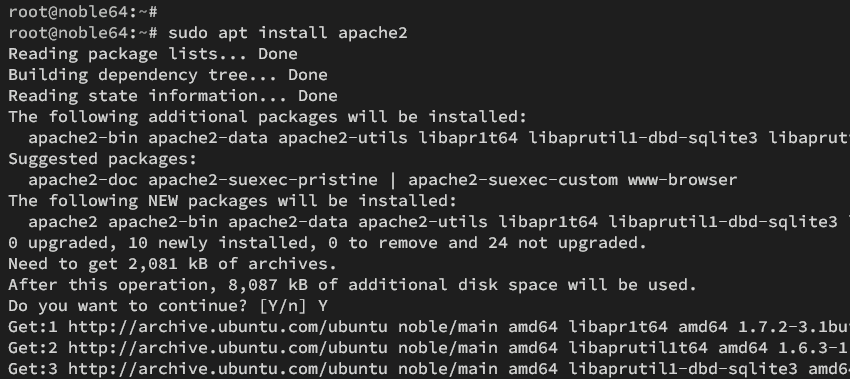850x379 pixels.
Task: Click the 'Building dependency tree... Done' line
Action: pos(168,75)
